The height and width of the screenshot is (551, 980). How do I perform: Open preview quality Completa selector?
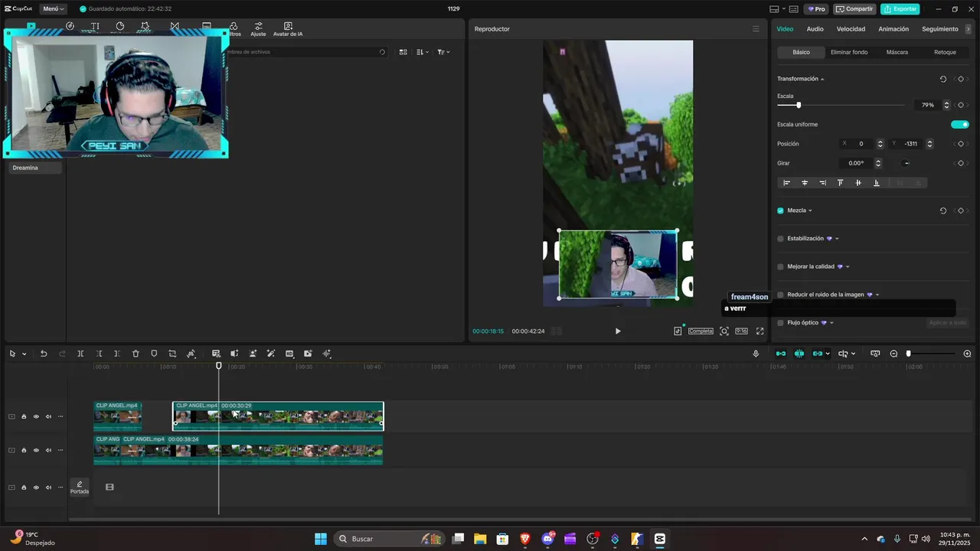click(x=701, y=331)
